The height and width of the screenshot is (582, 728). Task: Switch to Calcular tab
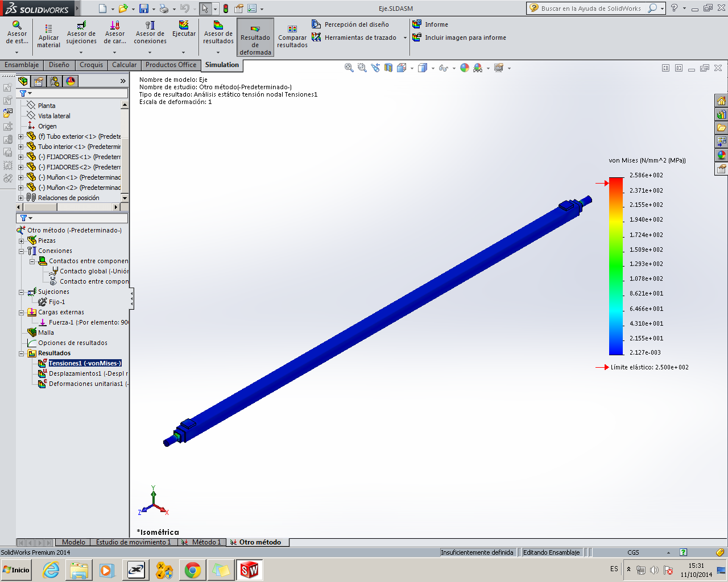[x=124, y=65]
